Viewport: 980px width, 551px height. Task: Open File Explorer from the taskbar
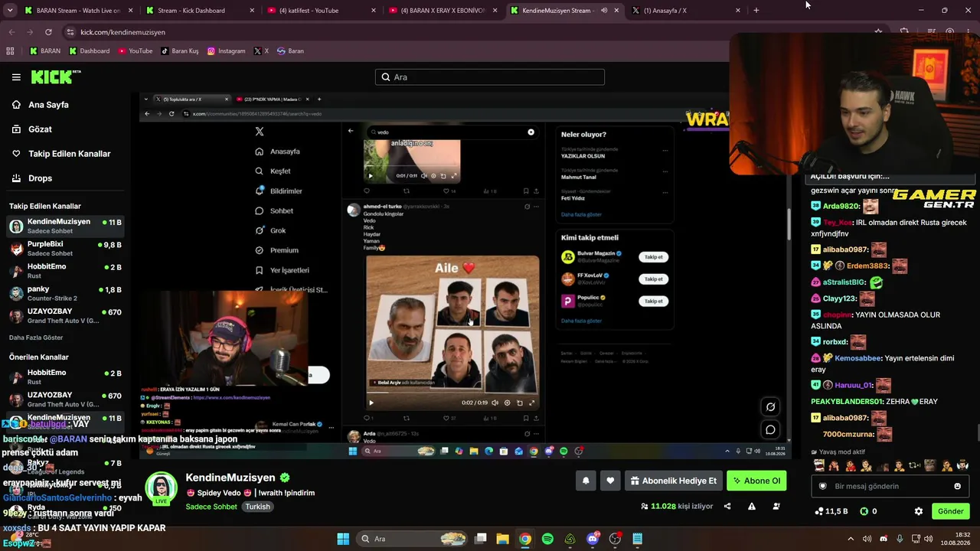tap(503, 539)
